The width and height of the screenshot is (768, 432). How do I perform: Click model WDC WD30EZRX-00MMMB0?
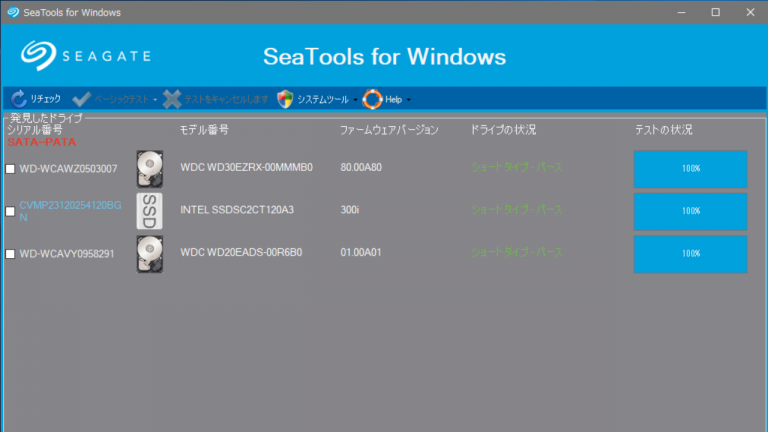coord(246,168)
